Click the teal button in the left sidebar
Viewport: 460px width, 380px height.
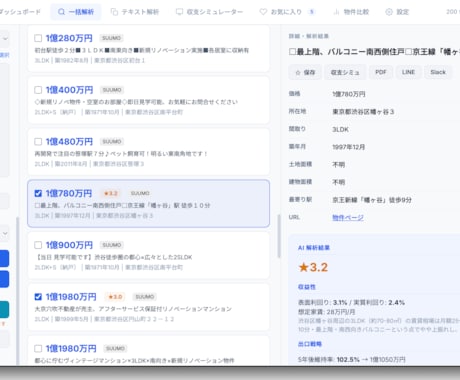coord(4,310)
